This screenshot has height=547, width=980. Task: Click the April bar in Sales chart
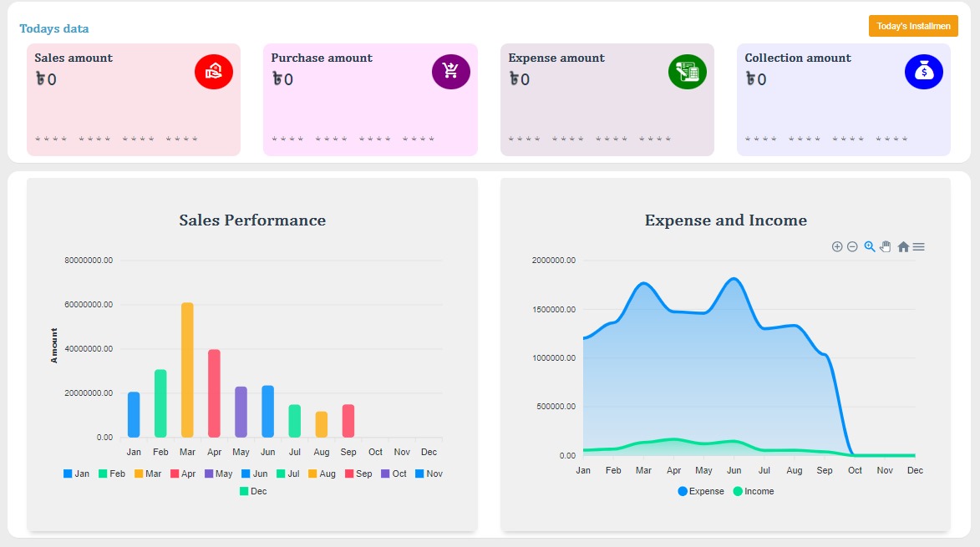coord(214,393)
